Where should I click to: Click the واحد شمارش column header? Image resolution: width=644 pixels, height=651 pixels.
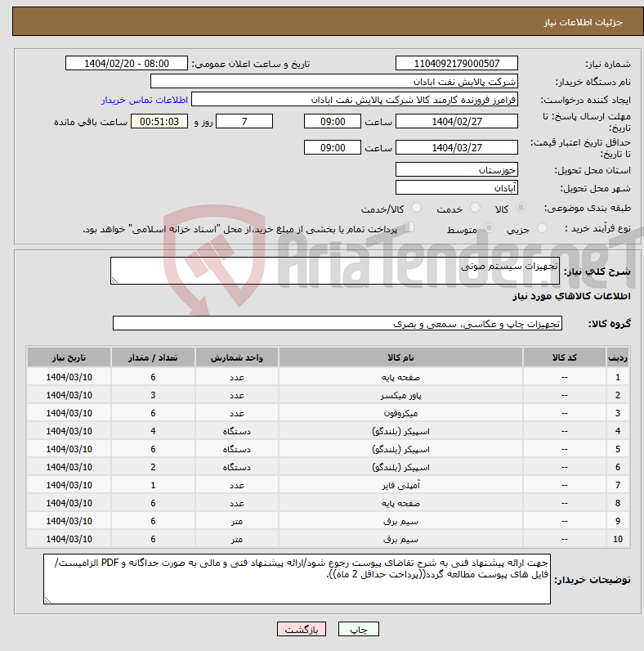pos(236,358)
